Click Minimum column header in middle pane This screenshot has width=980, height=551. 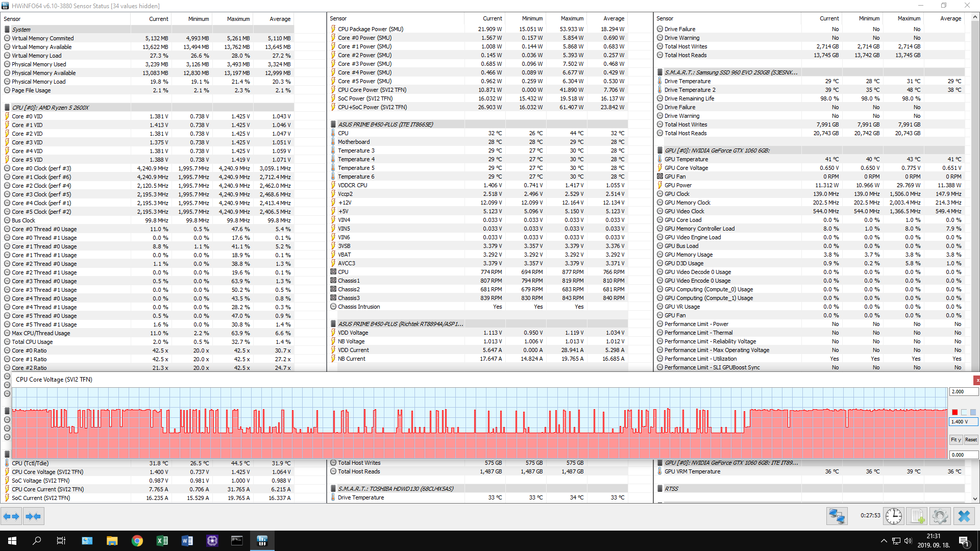[x=526, y=18]
